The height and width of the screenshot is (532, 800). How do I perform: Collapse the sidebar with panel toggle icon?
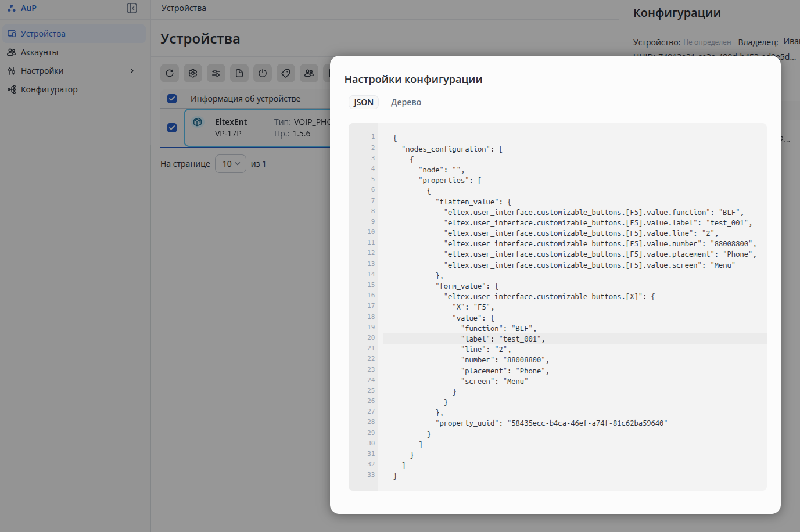click(x=132, y=8)
